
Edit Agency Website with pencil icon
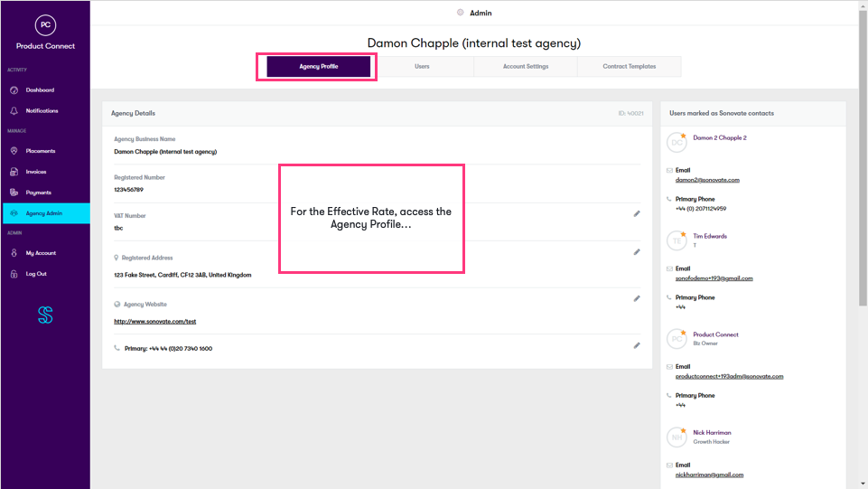tap(637, 298)
